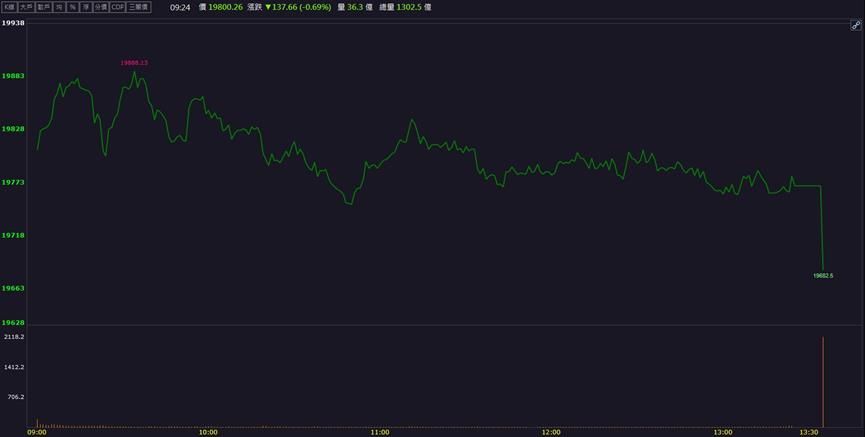
Task: Click the 13:00 time axis label
Action: (723, 433)
